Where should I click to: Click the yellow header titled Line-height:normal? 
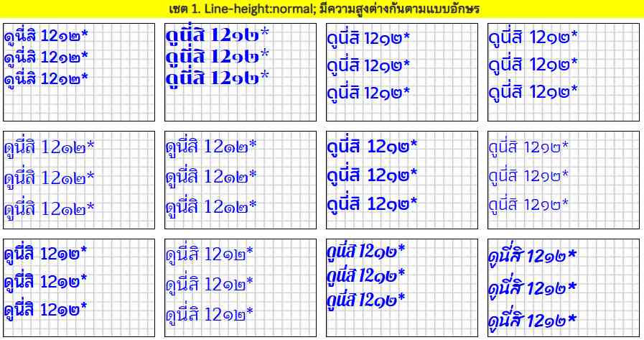pyautogui.click(x=322, y=9)
